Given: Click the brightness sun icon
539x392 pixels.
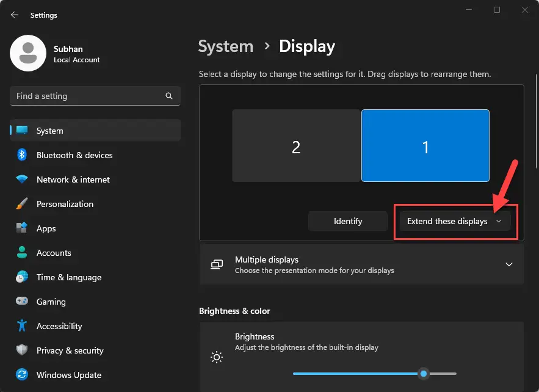Looking at the screenshot, I should [217, 358].
